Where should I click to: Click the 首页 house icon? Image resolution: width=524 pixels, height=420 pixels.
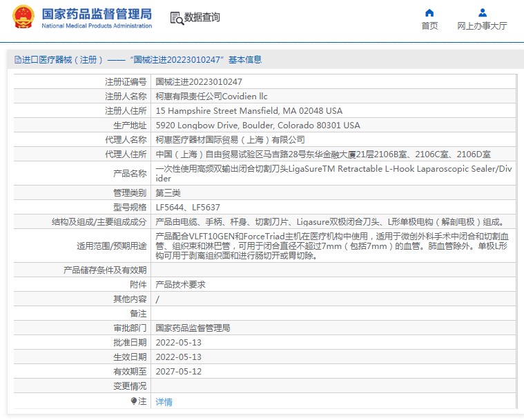(x=429, y=12)
